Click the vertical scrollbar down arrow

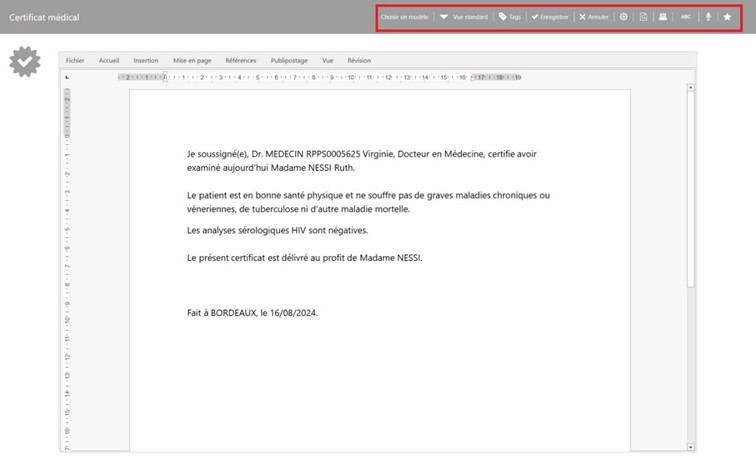coord(691,447)
